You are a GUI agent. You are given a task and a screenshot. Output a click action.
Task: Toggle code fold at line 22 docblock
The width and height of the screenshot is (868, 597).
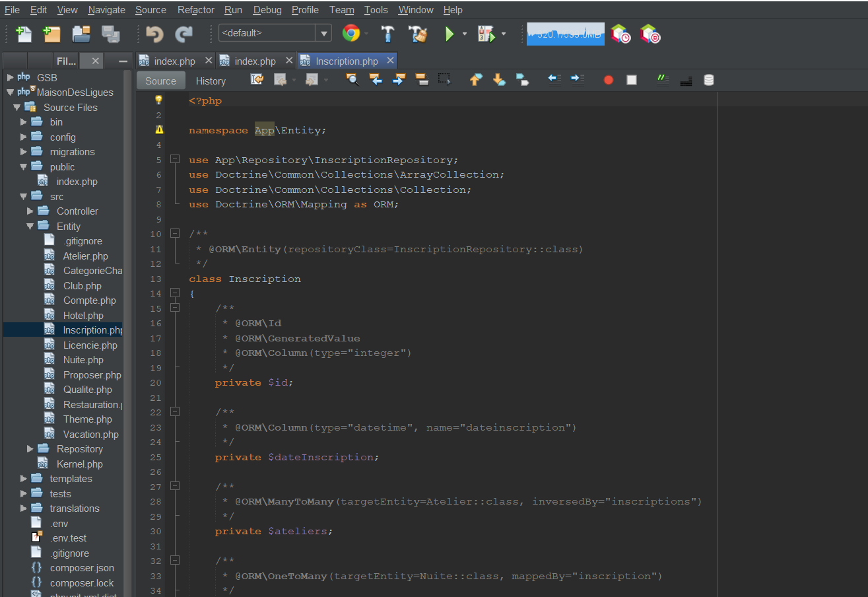pyautogui.click(x=175, y=412)
